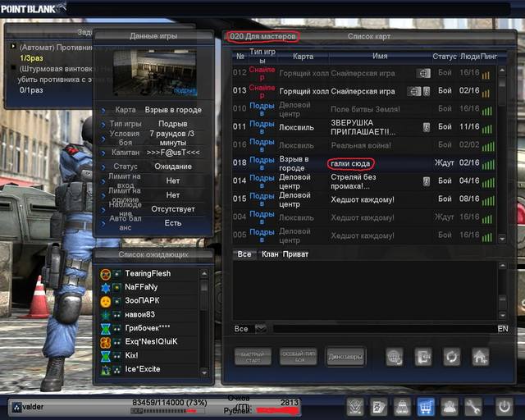Screen dimensions: 525x420
Task: Select room 015 Хедшот каждому!
Action: [363, 199]
